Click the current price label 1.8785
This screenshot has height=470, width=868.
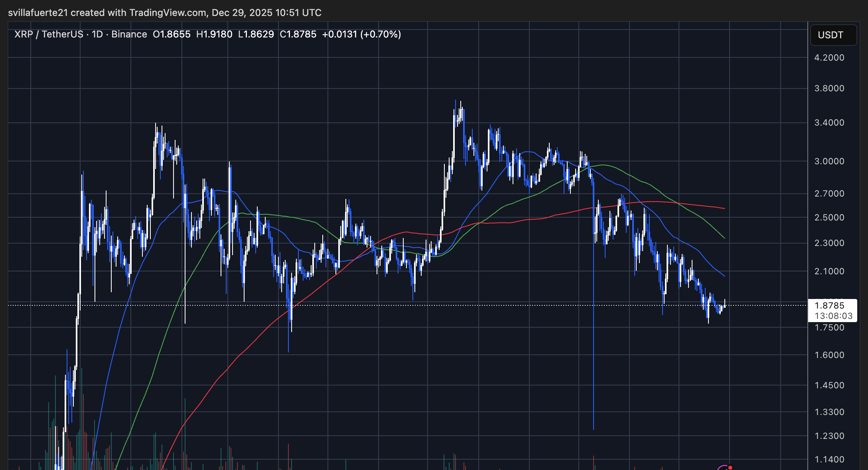pos(829,306)
